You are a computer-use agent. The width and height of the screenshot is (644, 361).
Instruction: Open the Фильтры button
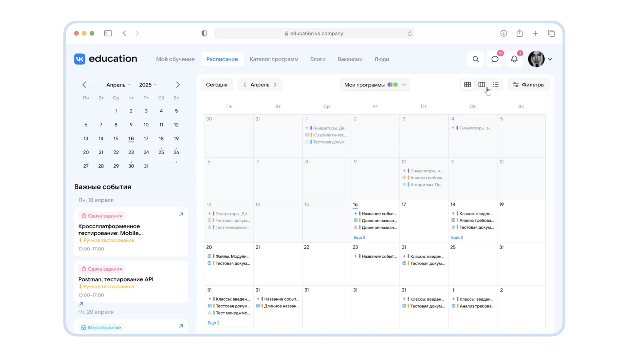click(x=528, y=85)
